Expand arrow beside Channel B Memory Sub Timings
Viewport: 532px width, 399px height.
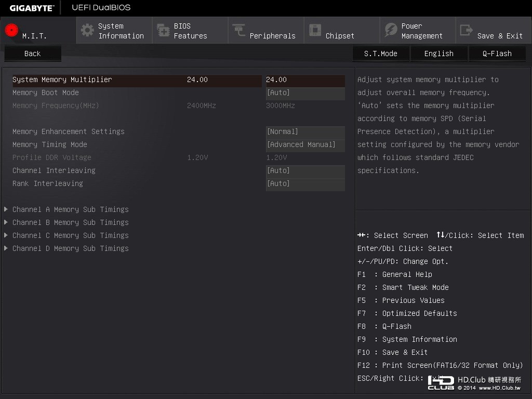pos(6,222)
